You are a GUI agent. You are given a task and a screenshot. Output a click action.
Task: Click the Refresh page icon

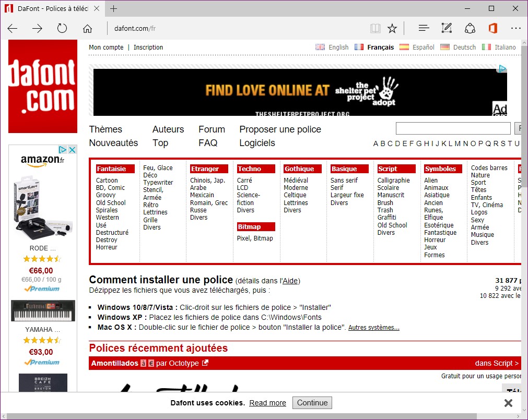[x=62, y=28]
